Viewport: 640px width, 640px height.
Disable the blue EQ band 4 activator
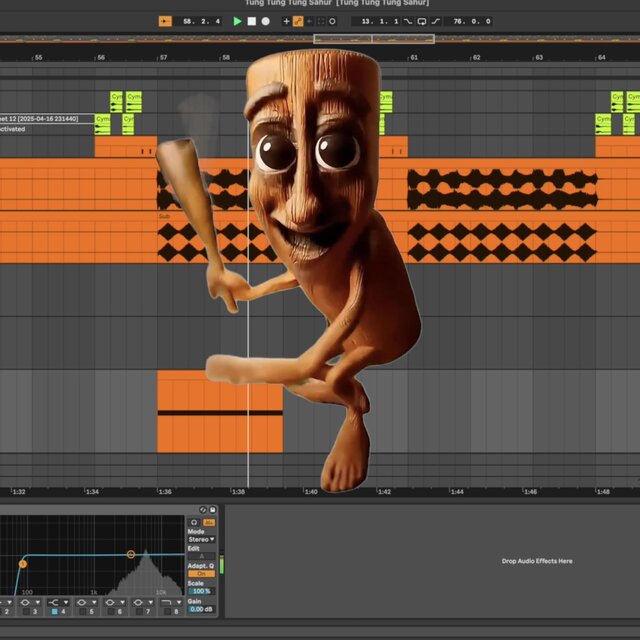coord(54,611)
